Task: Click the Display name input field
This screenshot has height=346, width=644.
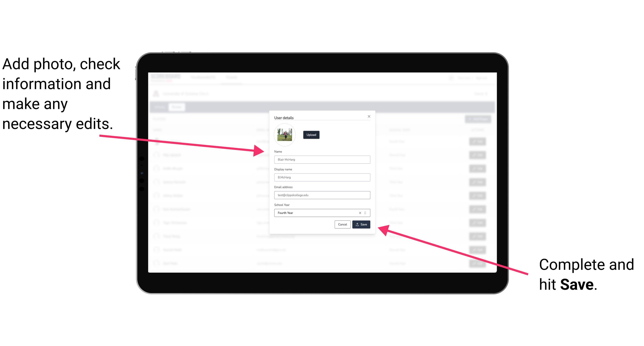Action: [322, 177]
